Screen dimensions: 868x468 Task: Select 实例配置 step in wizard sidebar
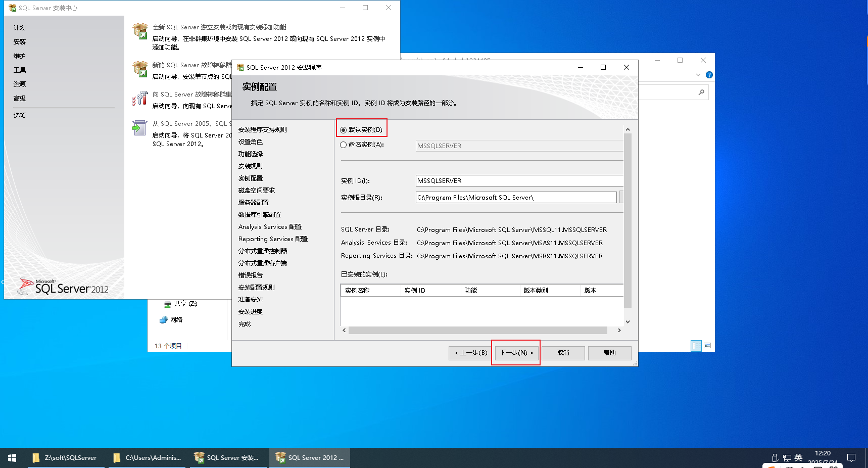(x=251, y=178)
